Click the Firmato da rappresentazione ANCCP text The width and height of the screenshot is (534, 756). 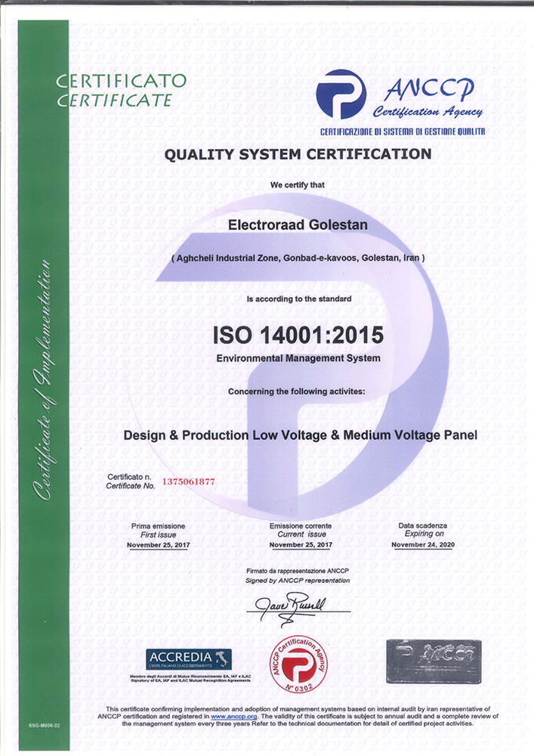point(298,571)
